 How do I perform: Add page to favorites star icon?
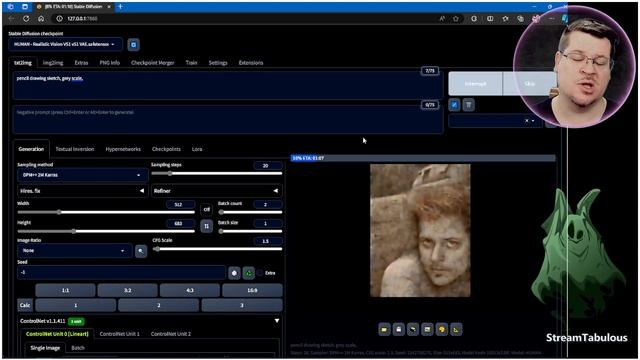coord(456,18)
